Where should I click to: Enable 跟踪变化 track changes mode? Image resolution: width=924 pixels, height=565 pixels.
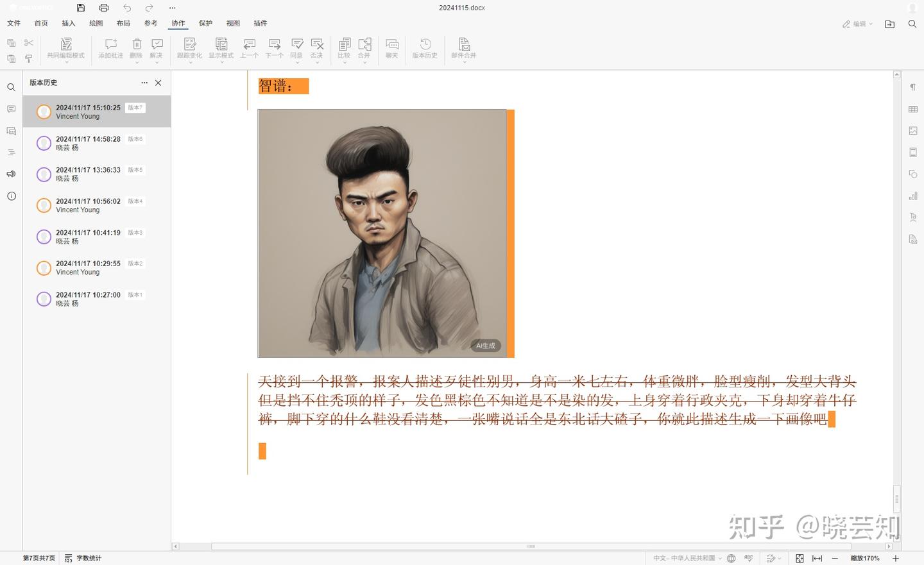click(189, 48)
